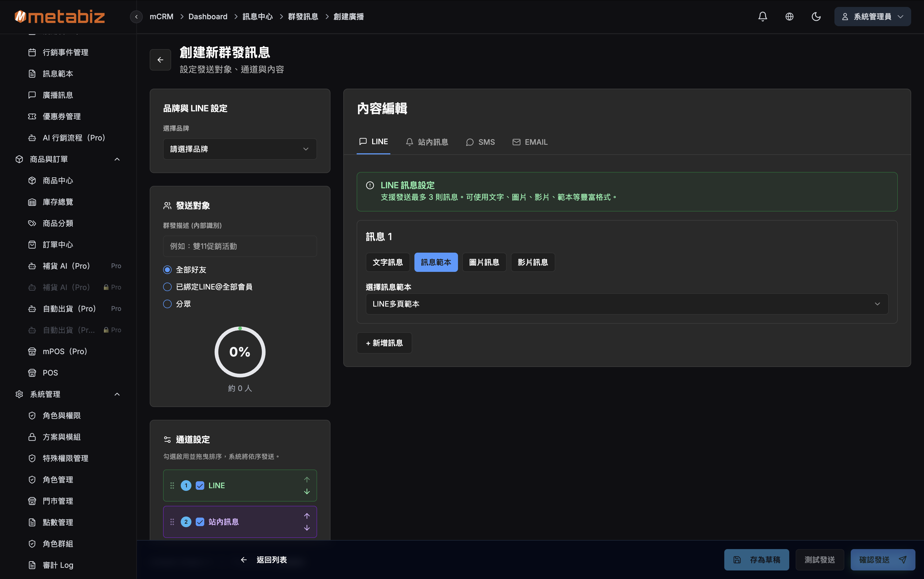Select the 全部好友 radio option
924x579 pixels.
167,269
